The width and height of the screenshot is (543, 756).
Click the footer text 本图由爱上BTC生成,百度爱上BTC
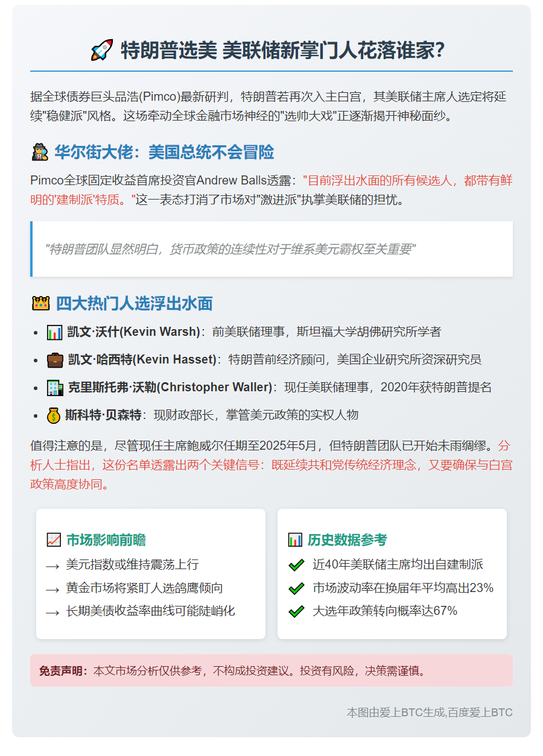[x=430, y=713]
